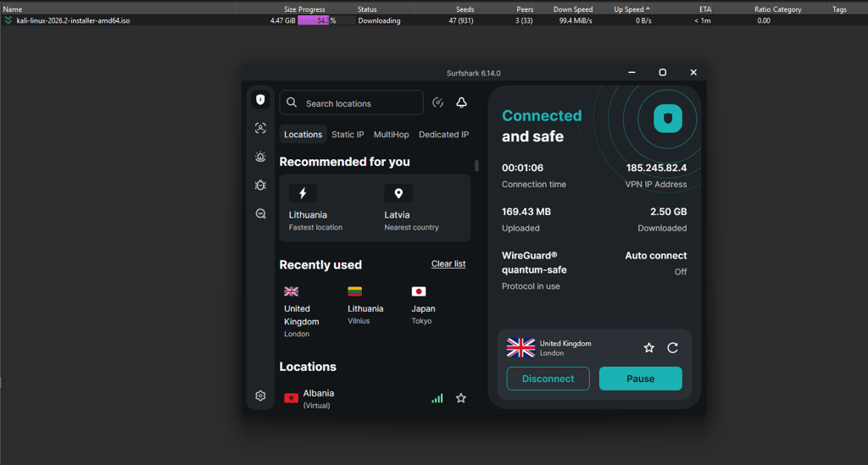Minimize the Surfshark window
Image resolution: width=868 pixels, height=465 pixels.
(632, 73)
